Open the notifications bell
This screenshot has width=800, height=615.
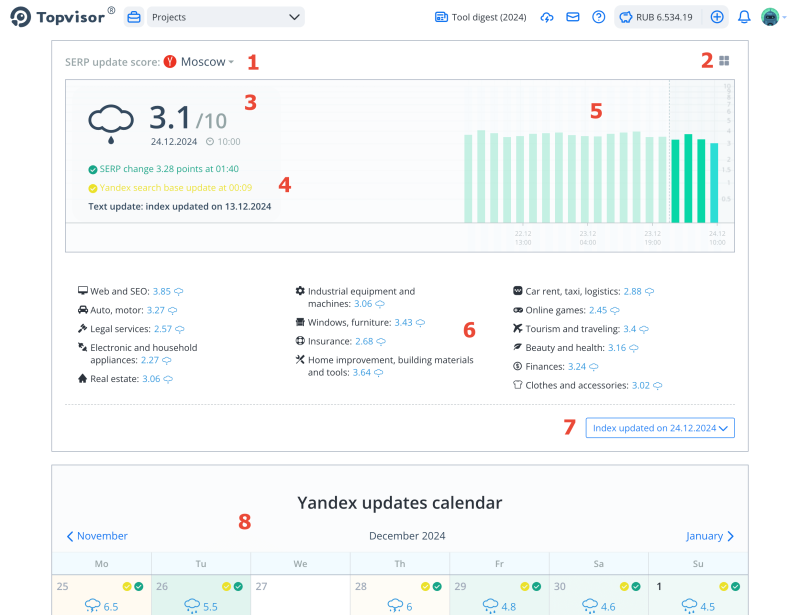[744, 17]
